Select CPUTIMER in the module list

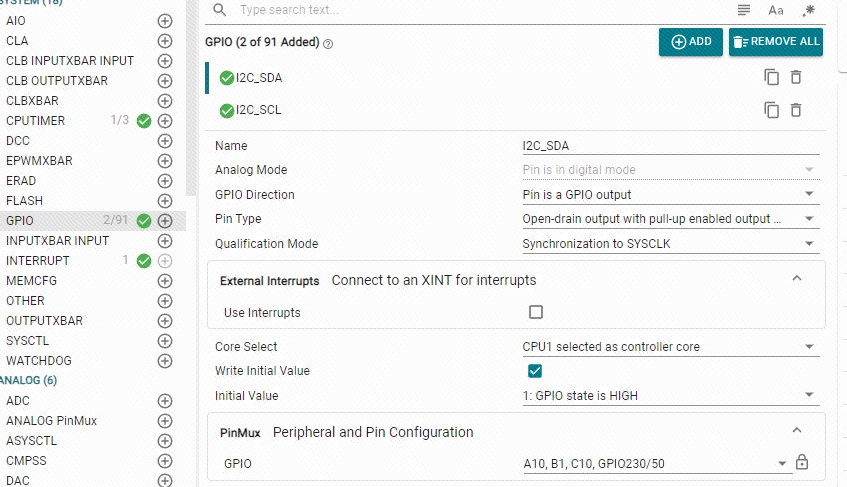[36, 121]
